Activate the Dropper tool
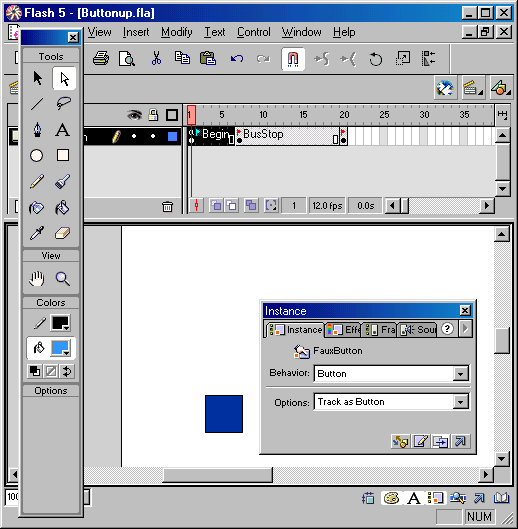The width and height of the screenshot is (518, 529). click(x=37, y=233)
